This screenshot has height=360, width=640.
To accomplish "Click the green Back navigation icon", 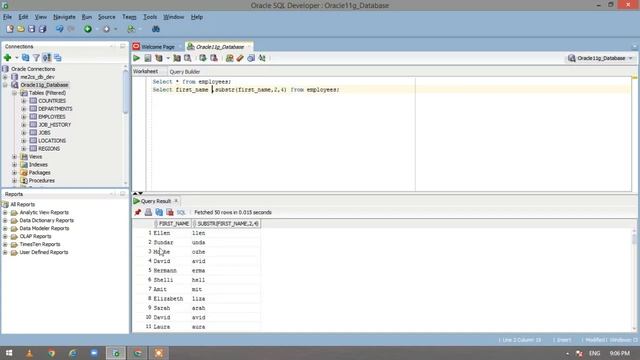I will tap(88, 29).
